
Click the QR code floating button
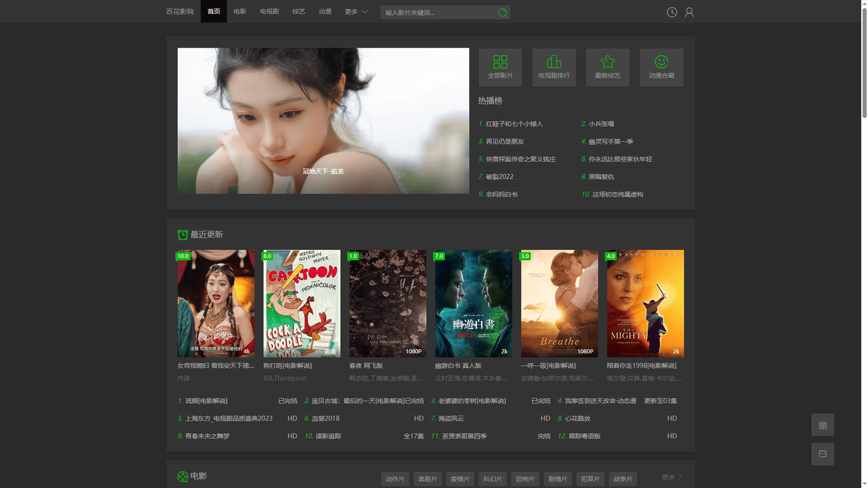coord(823,425)
